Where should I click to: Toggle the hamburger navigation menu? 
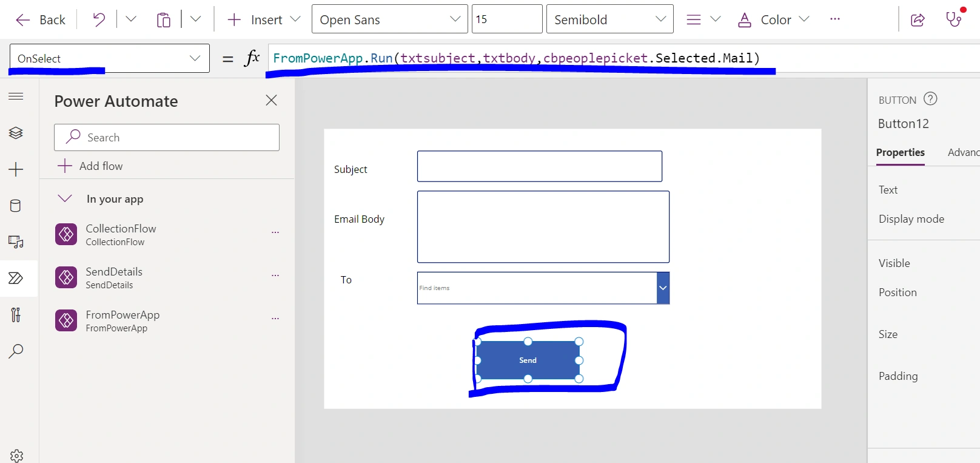coord(16,96)
